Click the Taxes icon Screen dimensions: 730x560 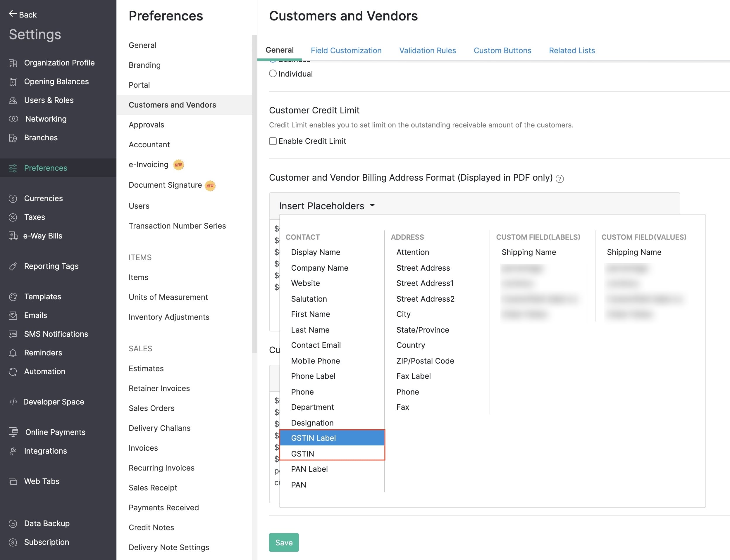[13, 217]
